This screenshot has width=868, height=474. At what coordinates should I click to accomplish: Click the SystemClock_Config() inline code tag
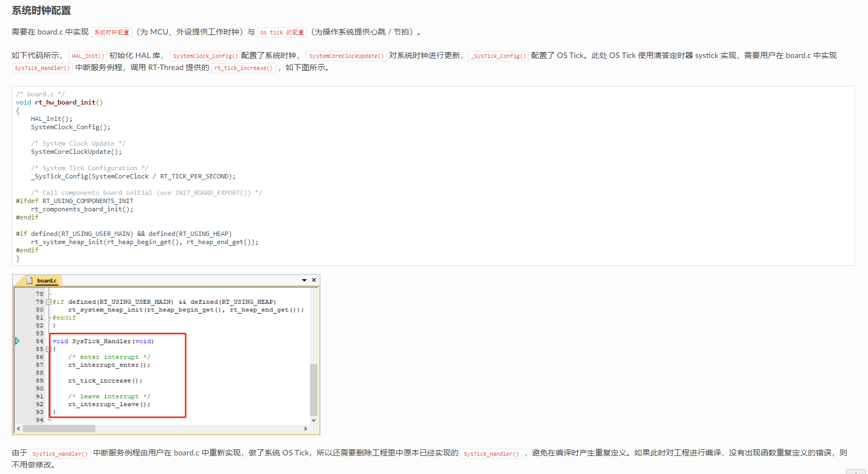205,56
